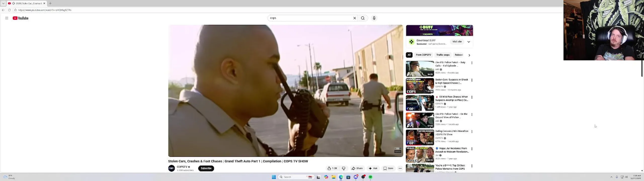
Task: Open the BUFF ad banner image
Action: [439, 30]
